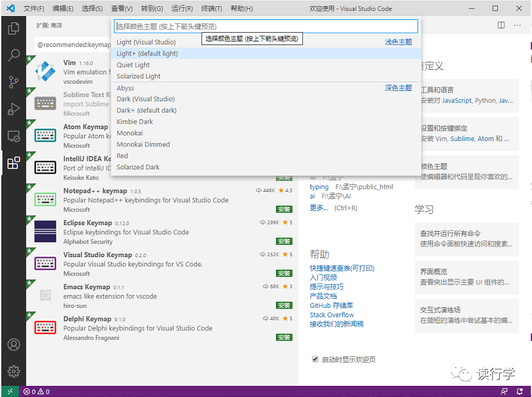The image size is (532, 397).
Task: Click the @recommended:keymaps extension search box
Action: 72,45
